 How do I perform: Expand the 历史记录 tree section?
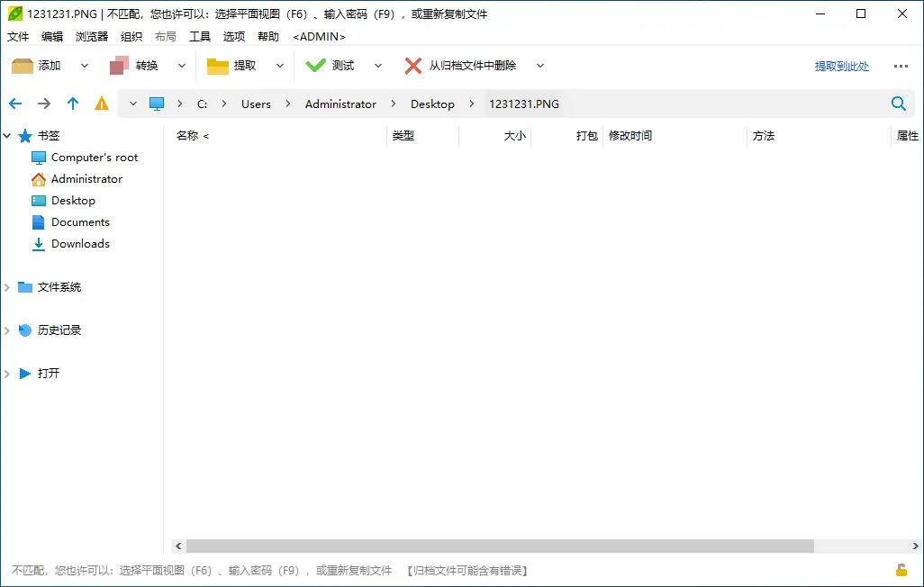pos(7,330)
